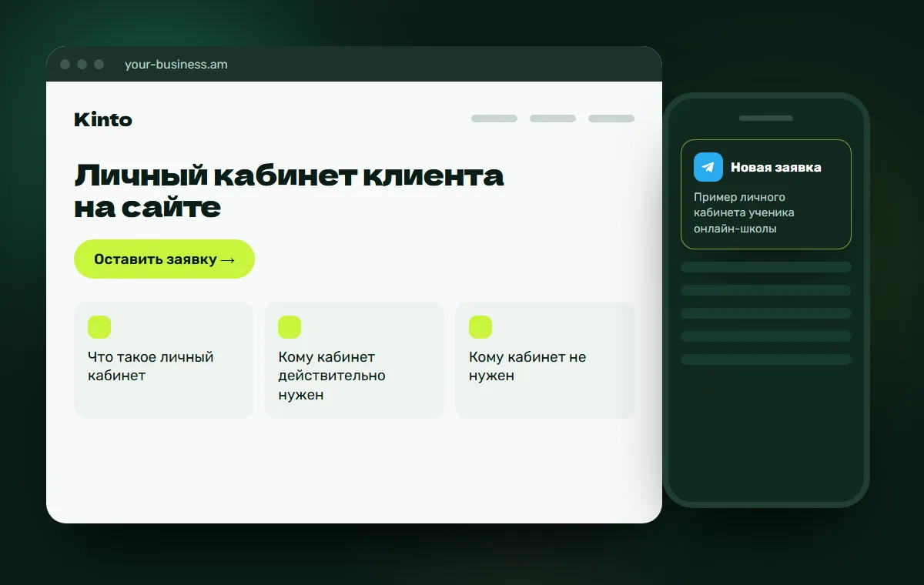Open the Новая заявка notification on the phone
The width and height of the screenshot is (924, 585).
pyautogui.click(x=766, y=194)
